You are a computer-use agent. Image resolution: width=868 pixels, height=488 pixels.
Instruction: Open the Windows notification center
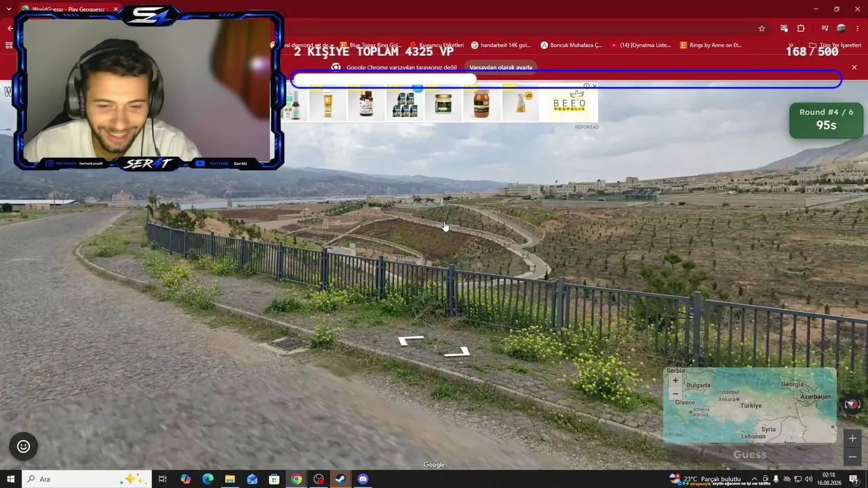click(x=854, y=479)
